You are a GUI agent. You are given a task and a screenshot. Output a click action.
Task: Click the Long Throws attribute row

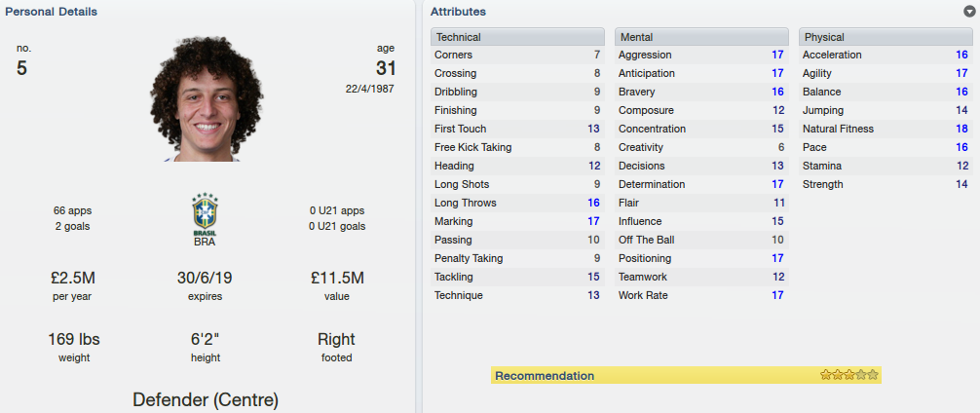coord(517,203)
